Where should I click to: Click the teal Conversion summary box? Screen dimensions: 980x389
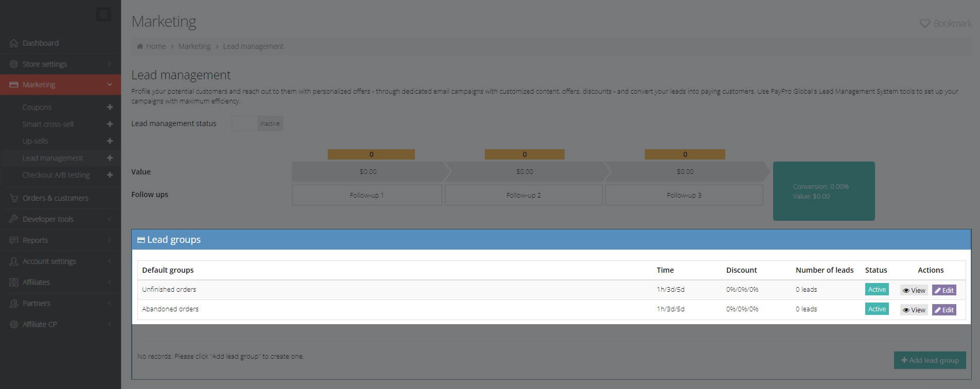(x=824, y=191)
